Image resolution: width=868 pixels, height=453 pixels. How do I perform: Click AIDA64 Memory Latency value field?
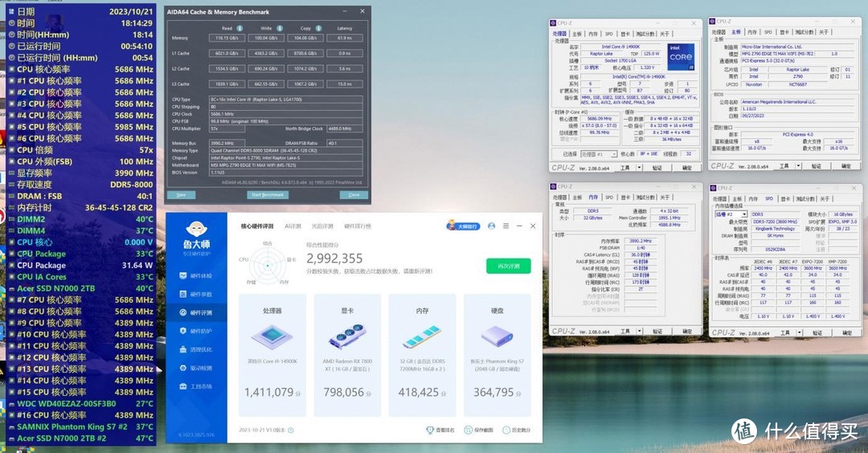tap(344, 39)
